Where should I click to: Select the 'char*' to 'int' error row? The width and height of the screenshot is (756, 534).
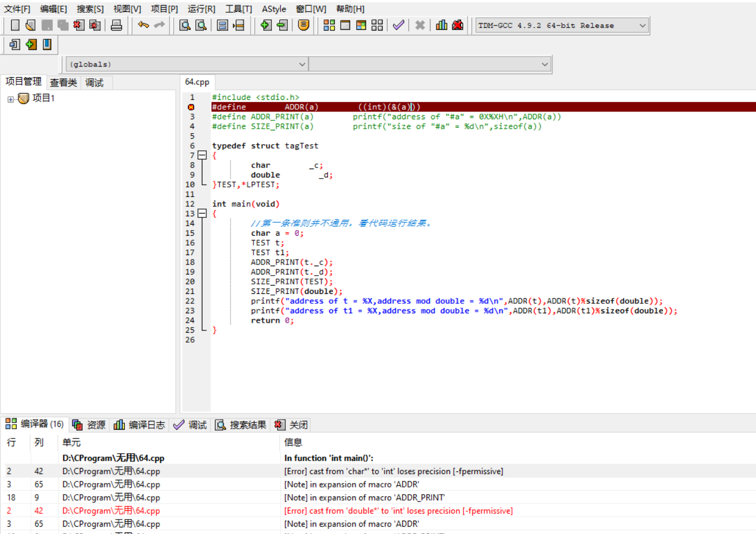coord(379,471)
